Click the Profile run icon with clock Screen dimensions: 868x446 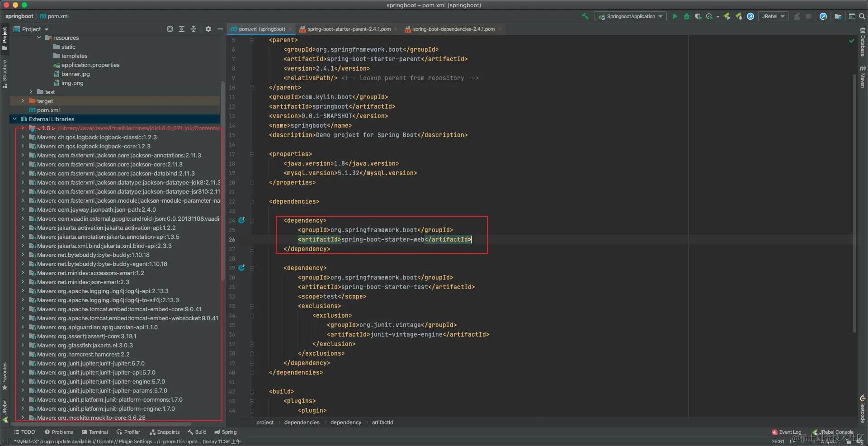(x=709, y=16)
